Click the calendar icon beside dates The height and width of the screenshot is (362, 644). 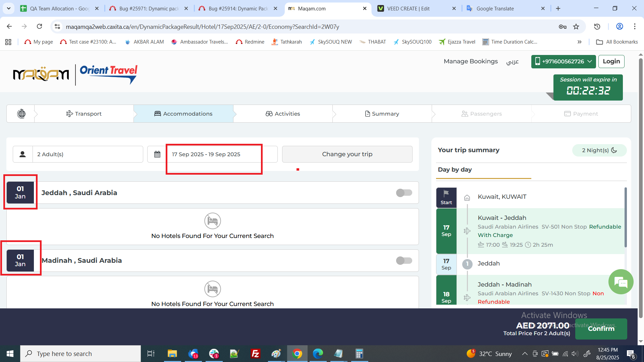(157, 154)
